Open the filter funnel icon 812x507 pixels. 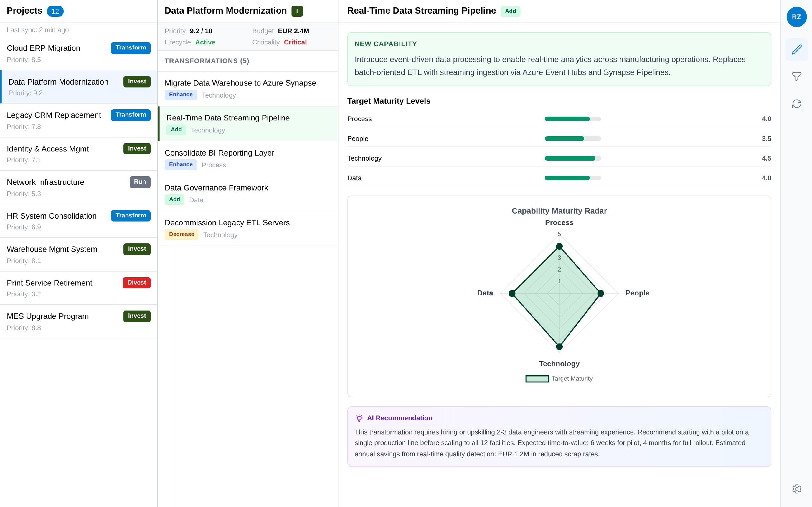click(x=797, y=76)
